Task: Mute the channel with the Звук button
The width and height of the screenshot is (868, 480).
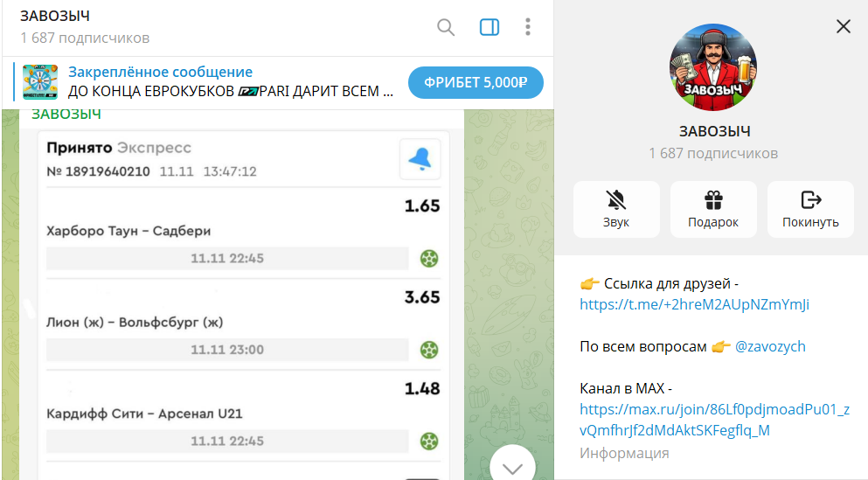Action: 616,209
